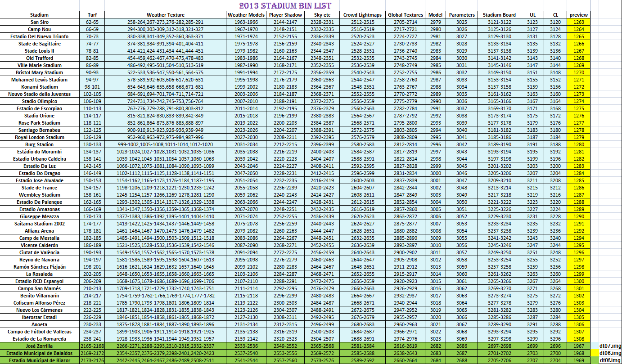
Task: Select CL value 3120 for San Siro
Action: pyautogui.click(x=555, y=22)
